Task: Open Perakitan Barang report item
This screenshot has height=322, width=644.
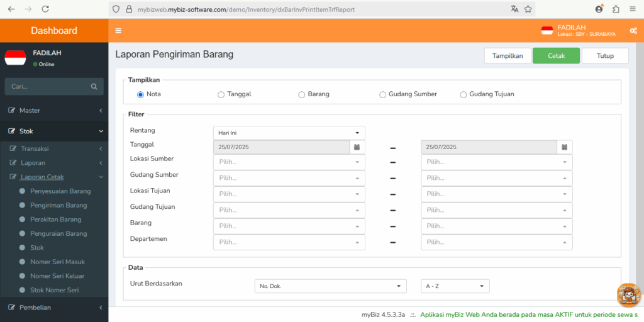Action: point(56,219)
